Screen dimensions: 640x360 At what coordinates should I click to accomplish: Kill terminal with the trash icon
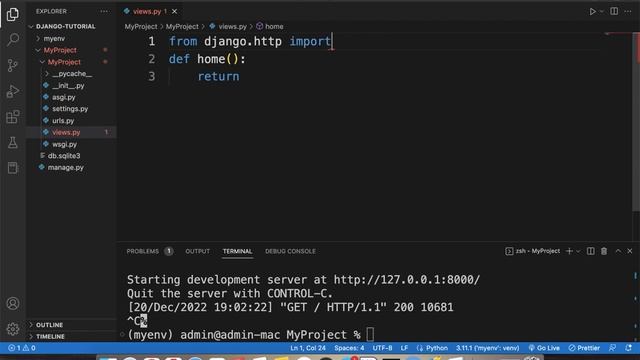(604, 251)
